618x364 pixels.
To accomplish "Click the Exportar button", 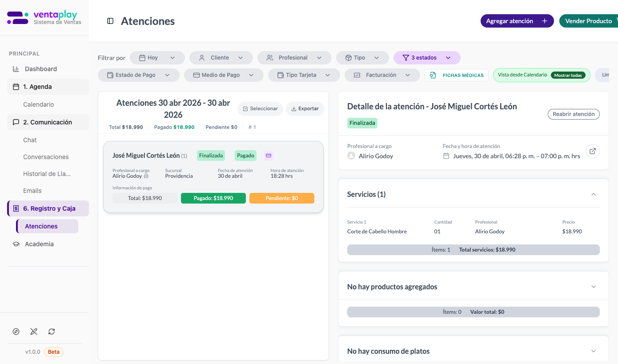I will tap(305, 108).
